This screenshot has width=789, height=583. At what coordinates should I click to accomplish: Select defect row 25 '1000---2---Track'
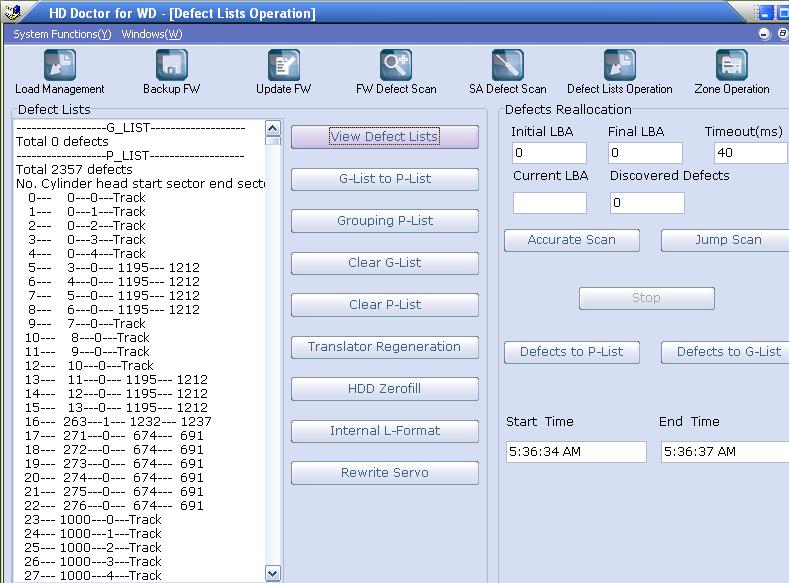tap(94, 548)
